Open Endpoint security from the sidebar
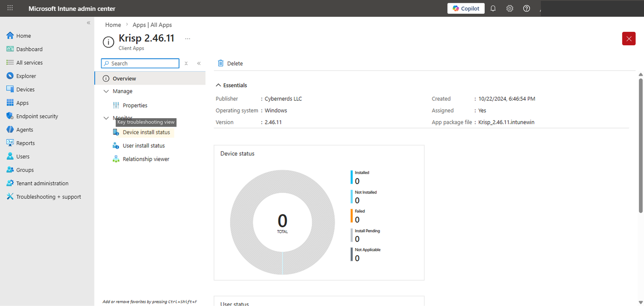This screenshot has width=644, height=306. (36, 116)
